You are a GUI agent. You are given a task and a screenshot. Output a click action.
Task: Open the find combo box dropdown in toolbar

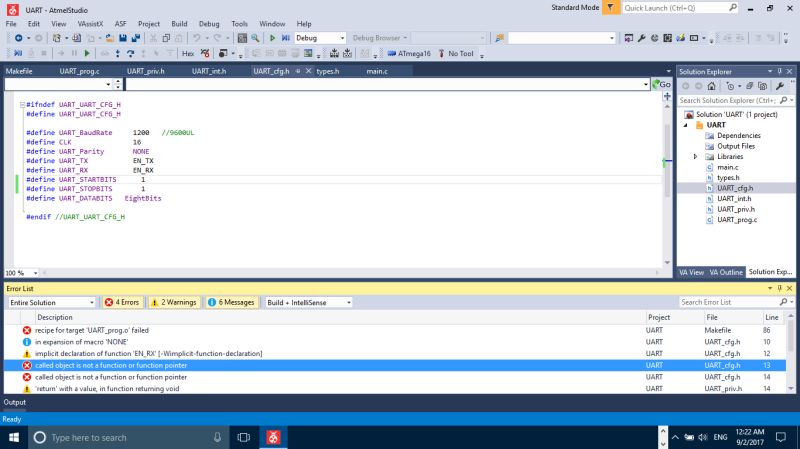click(x=612, y=38)
